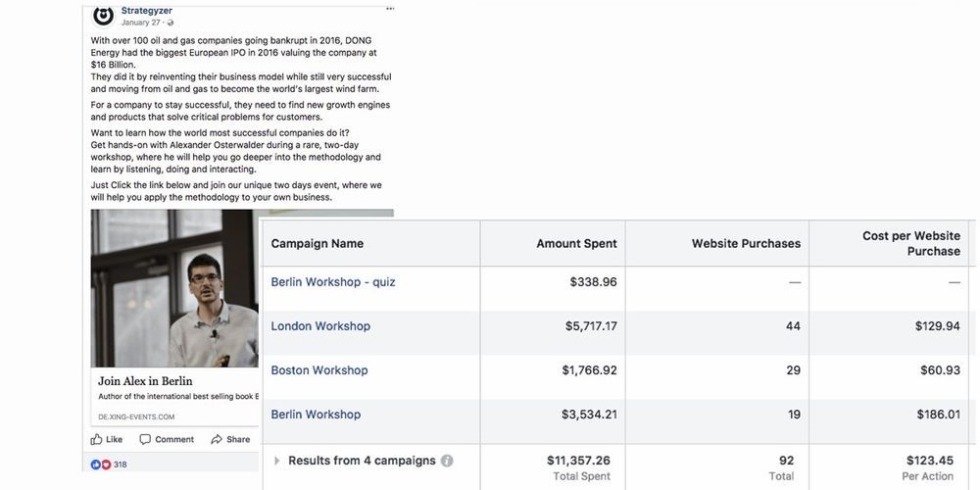Click the Comment speech bubble icon

(x=145, y=439)
